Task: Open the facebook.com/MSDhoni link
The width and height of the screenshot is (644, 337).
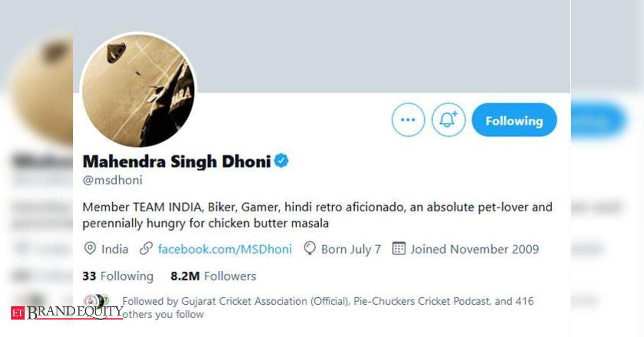Action: point(225,249)
